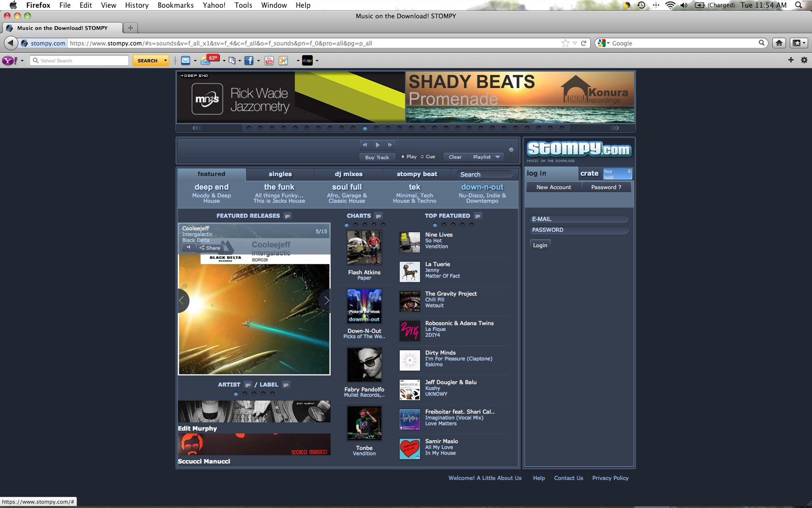
Task: Click go next to Label heading
Action: point(286,385)
